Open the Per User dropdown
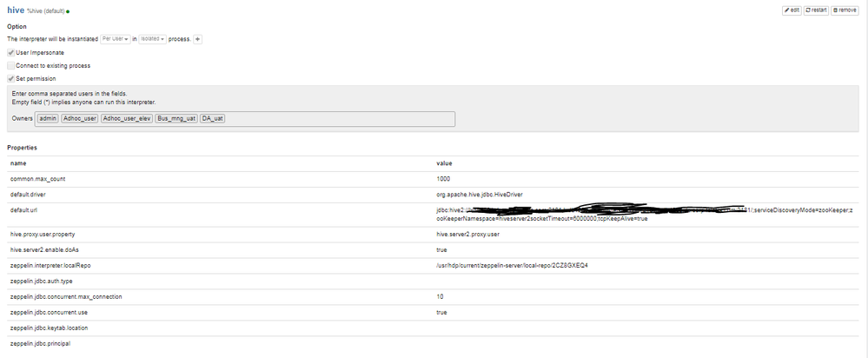The height and width of the screenshot is (358, 868). (115, 39)
